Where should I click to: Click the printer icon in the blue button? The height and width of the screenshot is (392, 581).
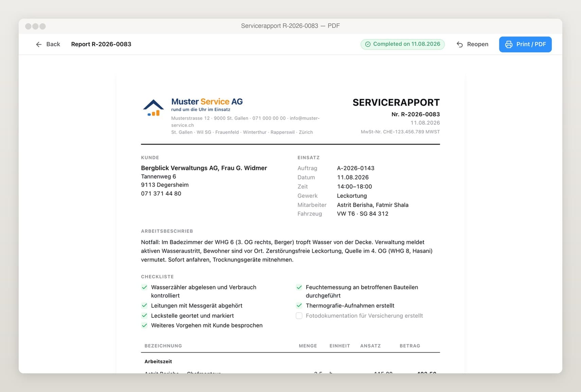point(509,44)
